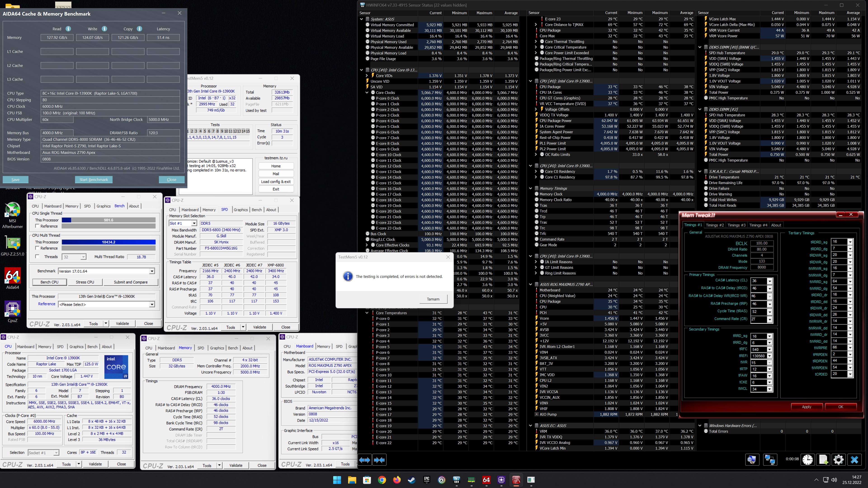Image resolution: width=868 pixels, height=488 pixels.
Task: Click Tamam in TestMem5 dialog
Action: coord(433,299)
